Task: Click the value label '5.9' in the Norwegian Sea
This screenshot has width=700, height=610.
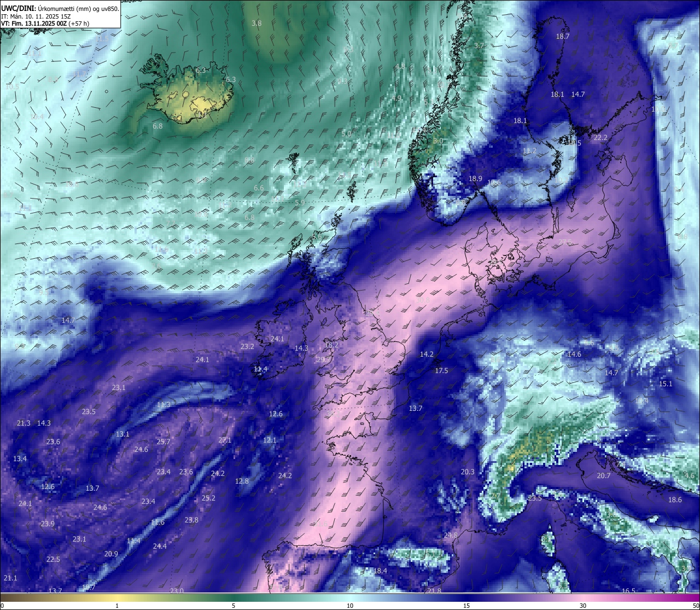Action: (x=300, y=203)
